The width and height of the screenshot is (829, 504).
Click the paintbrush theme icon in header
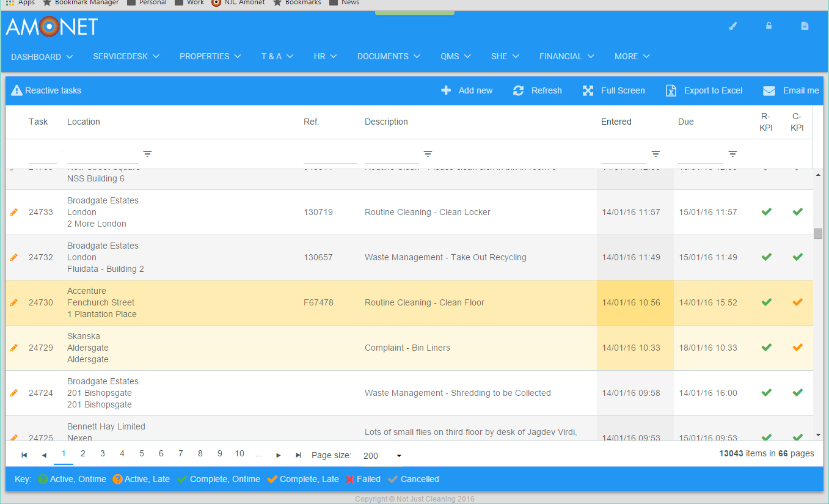tap(733, 26)
